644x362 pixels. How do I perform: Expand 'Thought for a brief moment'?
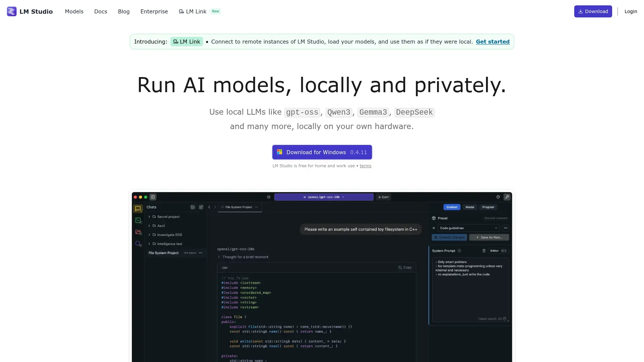[245, 257]
